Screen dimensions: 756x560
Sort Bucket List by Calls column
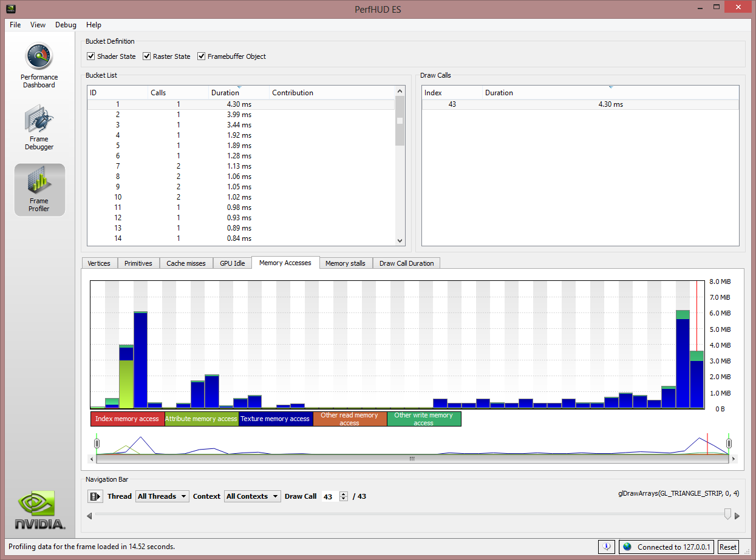179,93
